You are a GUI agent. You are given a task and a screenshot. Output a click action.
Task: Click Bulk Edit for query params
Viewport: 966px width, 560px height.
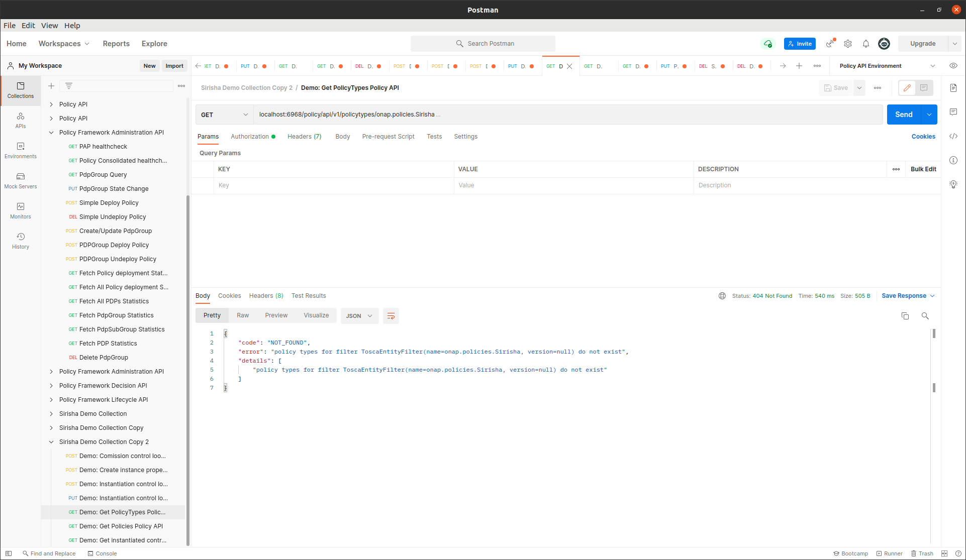tap(923, 169)
